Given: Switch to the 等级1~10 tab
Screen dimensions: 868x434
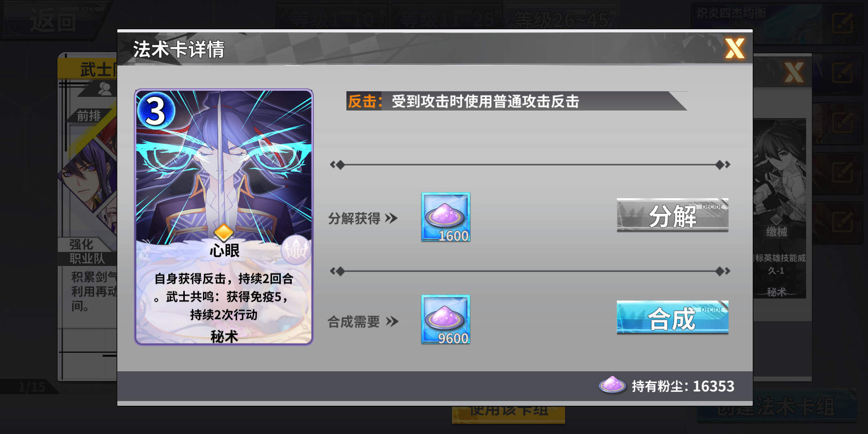Looking at the screenshot, I should click(x=332, y=18).
